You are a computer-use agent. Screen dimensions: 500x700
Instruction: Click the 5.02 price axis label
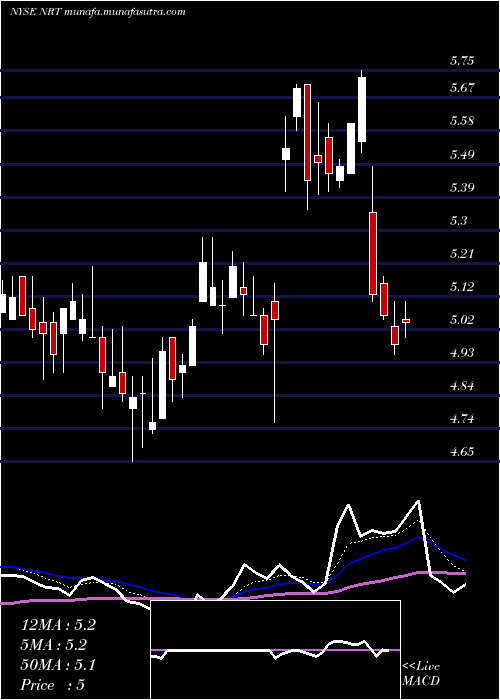click(x=462, y=320)
